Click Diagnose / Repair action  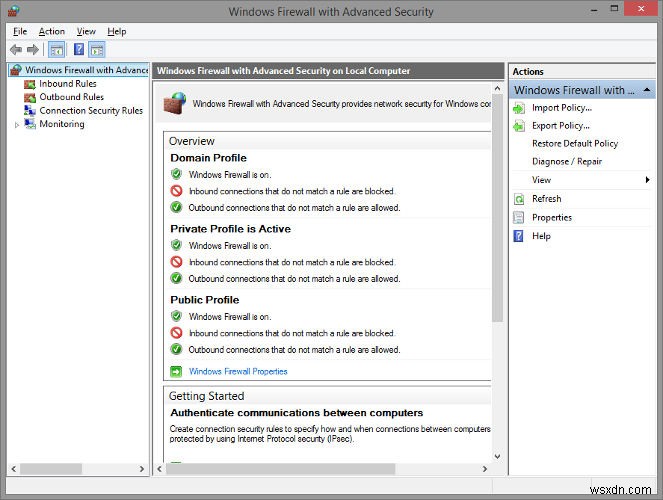[x=567, y=161]
